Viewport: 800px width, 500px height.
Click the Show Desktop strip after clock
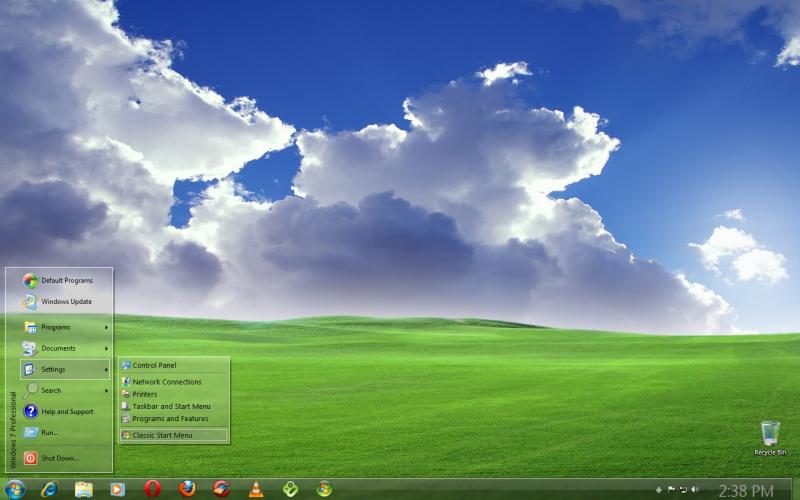click(x=795, y=489)
